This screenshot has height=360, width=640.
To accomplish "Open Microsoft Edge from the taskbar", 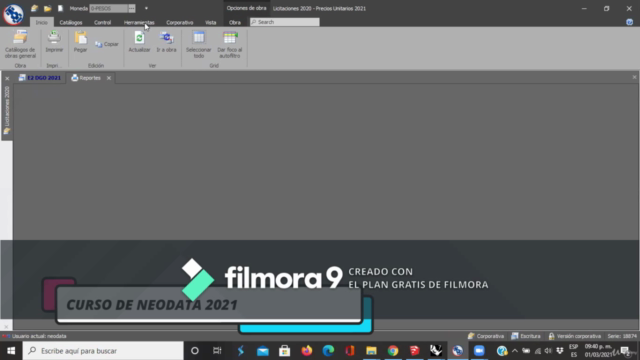I will click(328, 351).
